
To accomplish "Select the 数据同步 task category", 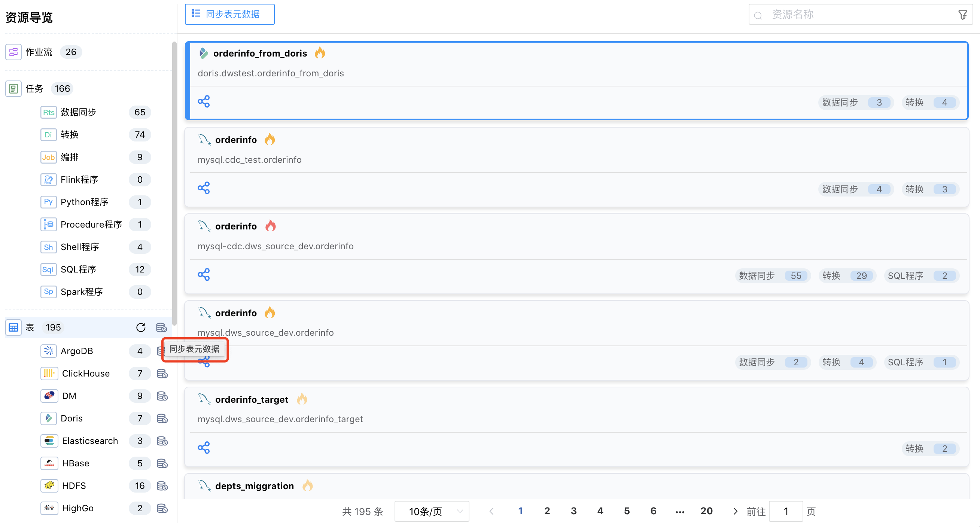I will [x=78, y=112].
